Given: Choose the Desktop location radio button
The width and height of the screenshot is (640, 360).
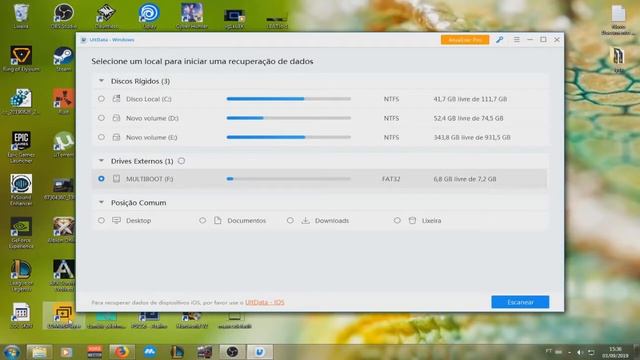Looking at the screenshot, I should coord(101,220).
